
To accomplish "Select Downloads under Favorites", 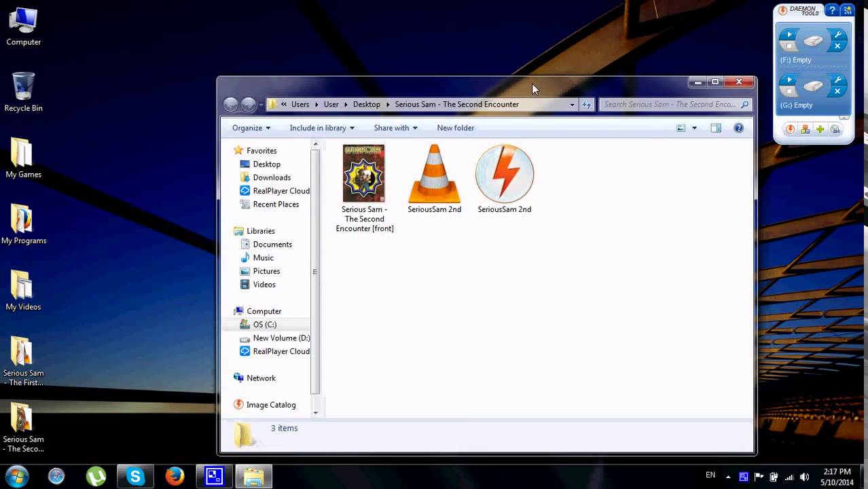I will (272, 177).
